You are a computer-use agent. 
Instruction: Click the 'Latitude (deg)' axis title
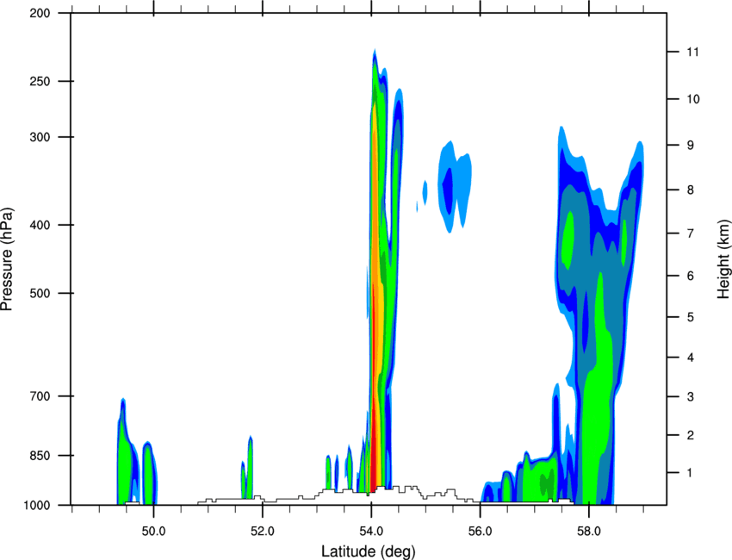click(x=369, y=551)
